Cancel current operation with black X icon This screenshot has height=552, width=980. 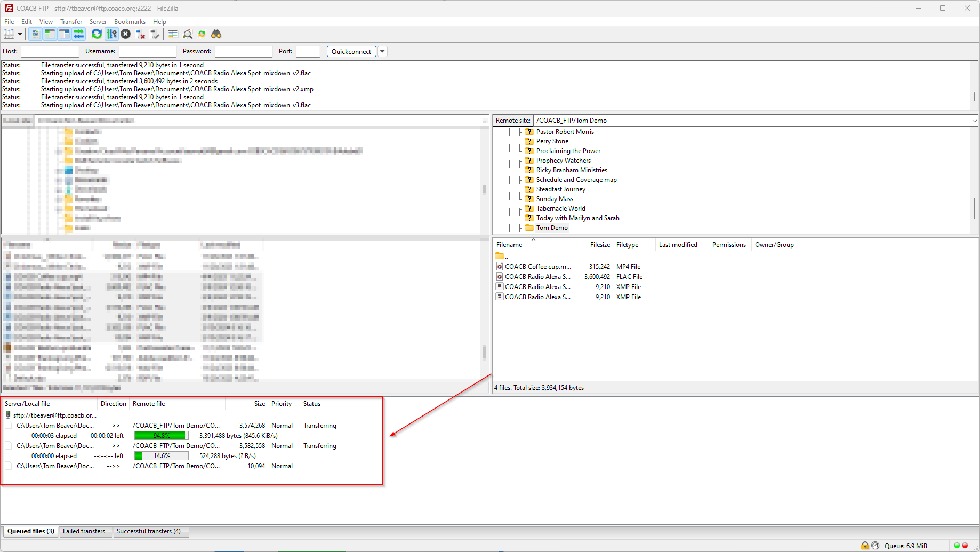pos(126,34)
